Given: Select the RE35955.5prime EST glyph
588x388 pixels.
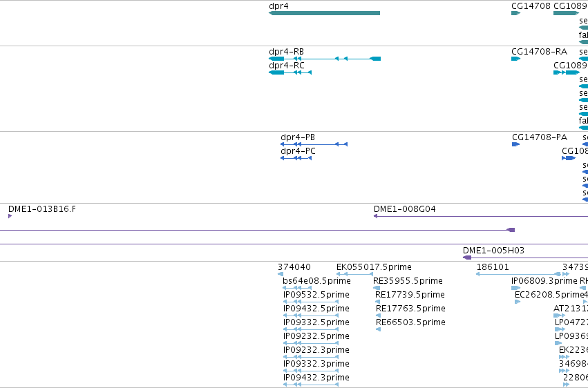Looking at the screenshot, I should point(377,288).
